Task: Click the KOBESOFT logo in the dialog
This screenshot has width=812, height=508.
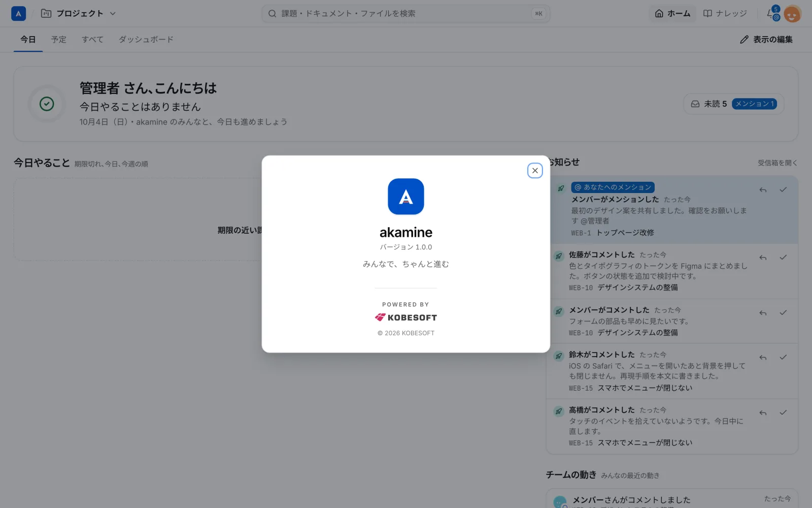Action: 406,317
